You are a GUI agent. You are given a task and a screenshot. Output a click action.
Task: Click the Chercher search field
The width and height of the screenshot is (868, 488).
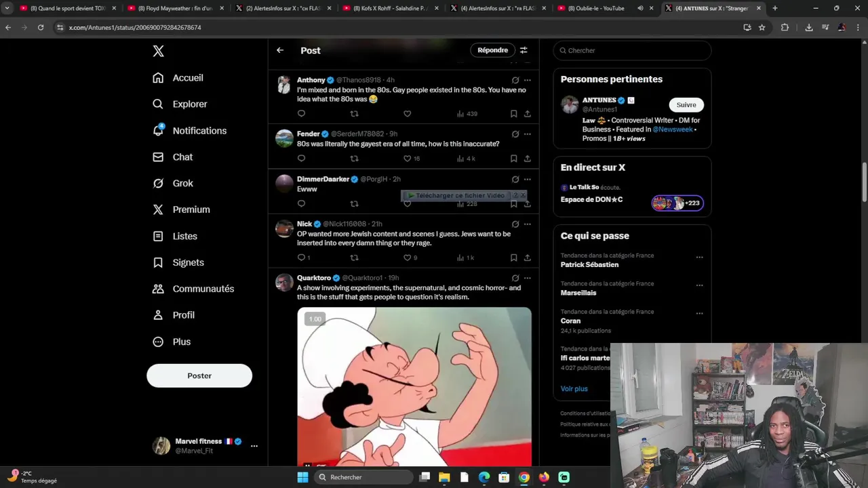pyautogui.click(x=632, y=51)
